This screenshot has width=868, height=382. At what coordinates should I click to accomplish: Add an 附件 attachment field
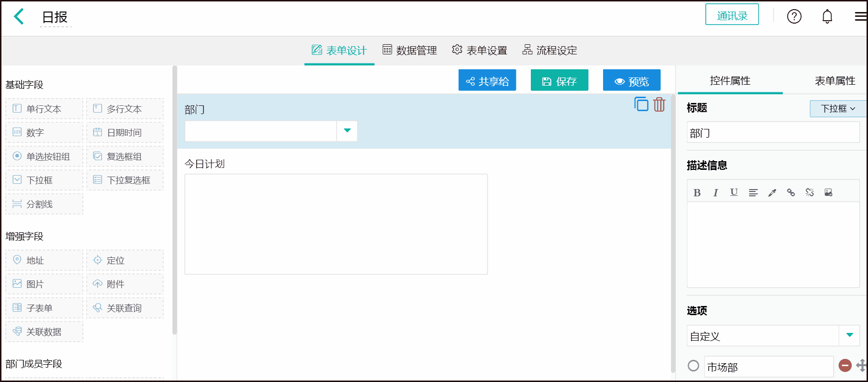point(125,284)
